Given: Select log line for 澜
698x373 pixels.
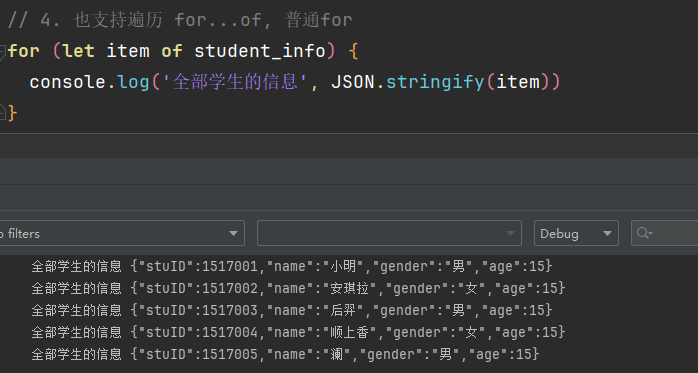Looking at the screenshot, I should [285, 354].
